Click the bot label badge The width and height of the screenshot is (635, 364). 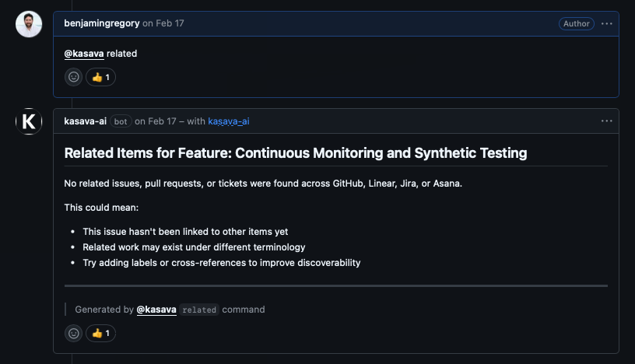(x=121, y=121)
